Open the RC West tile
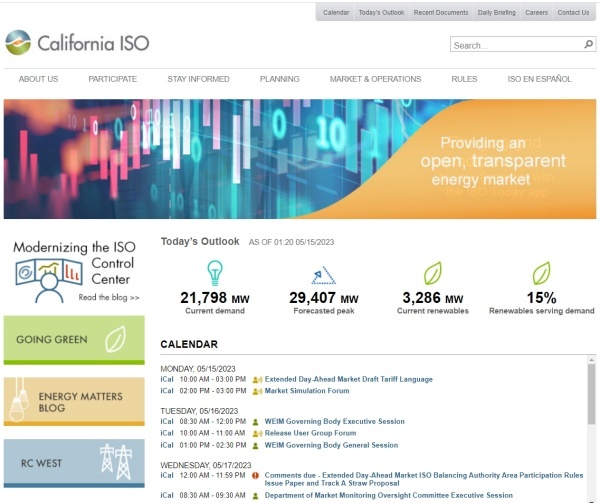 coord(74,463)
